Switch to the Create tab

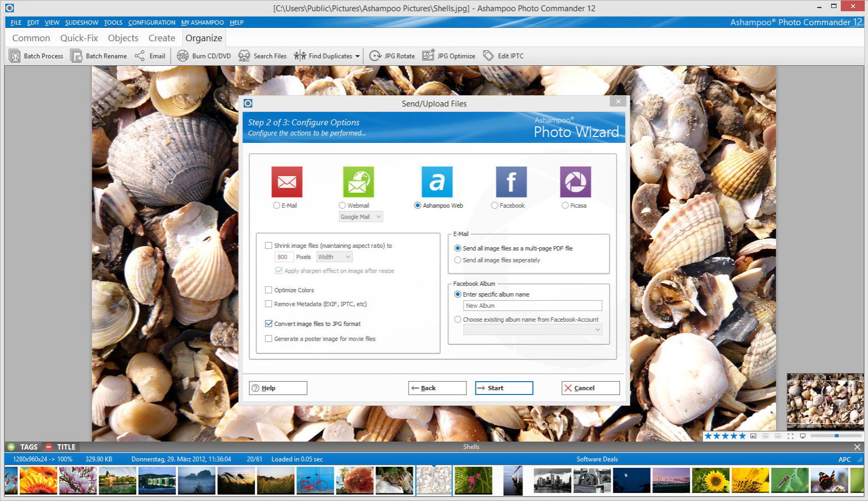pyautogui.click(x=162, y=38)
